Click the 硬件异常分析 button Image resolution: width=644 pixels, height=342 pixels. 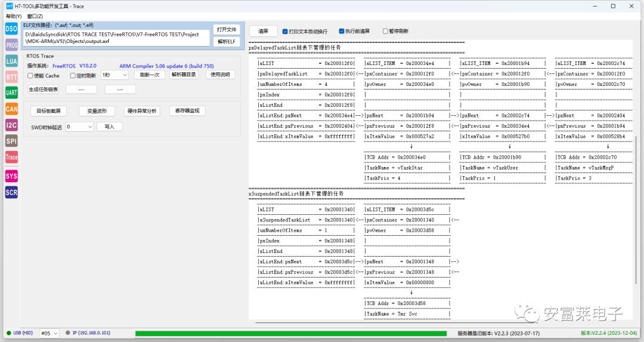(x=142, y=111)
